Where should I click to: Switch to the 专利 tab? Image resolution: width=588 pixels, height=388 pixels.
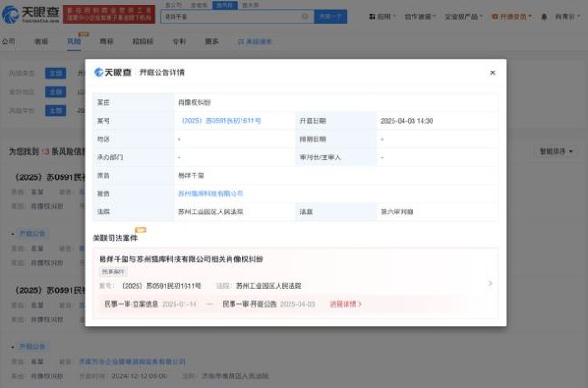(179, 42)
